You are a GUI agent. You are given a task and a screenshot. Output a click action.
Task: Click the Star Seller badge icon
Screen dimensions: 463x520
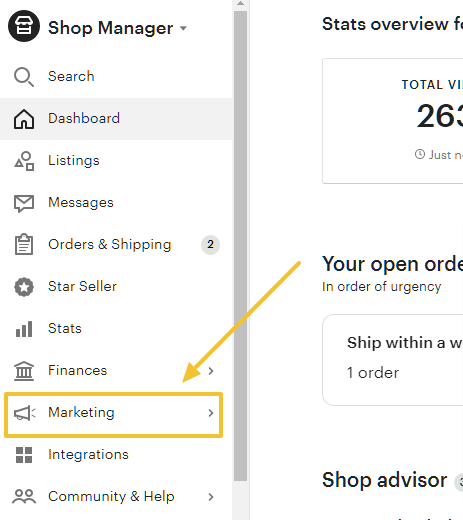tap(24, 287)
